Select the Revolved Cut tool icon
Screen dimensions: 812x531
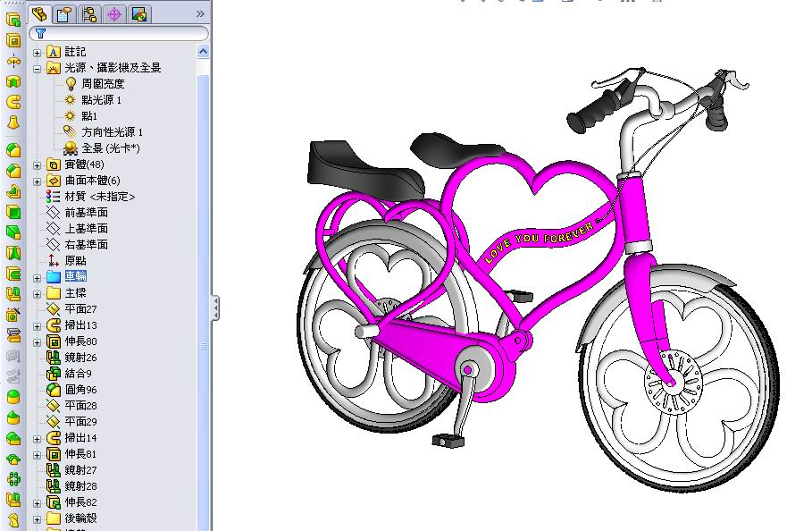[13, 81]
